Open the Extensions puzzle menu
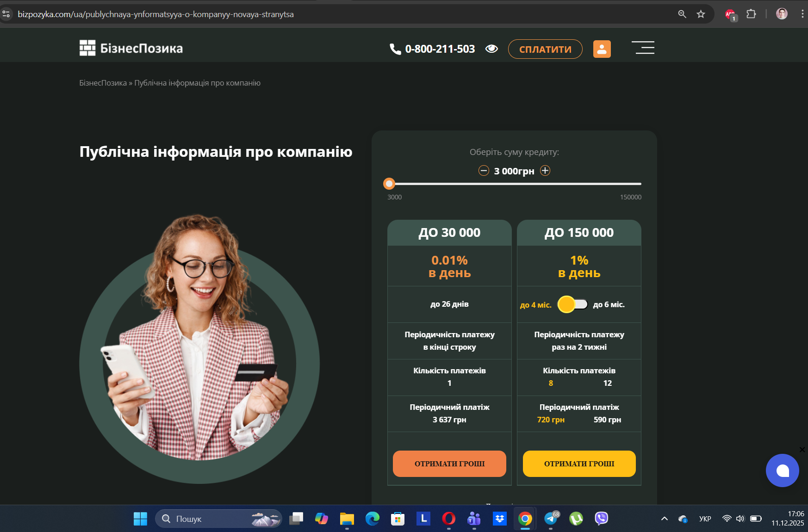Viewport: 808px width, 532px height. pyautogui.click(x=751, y=14)
